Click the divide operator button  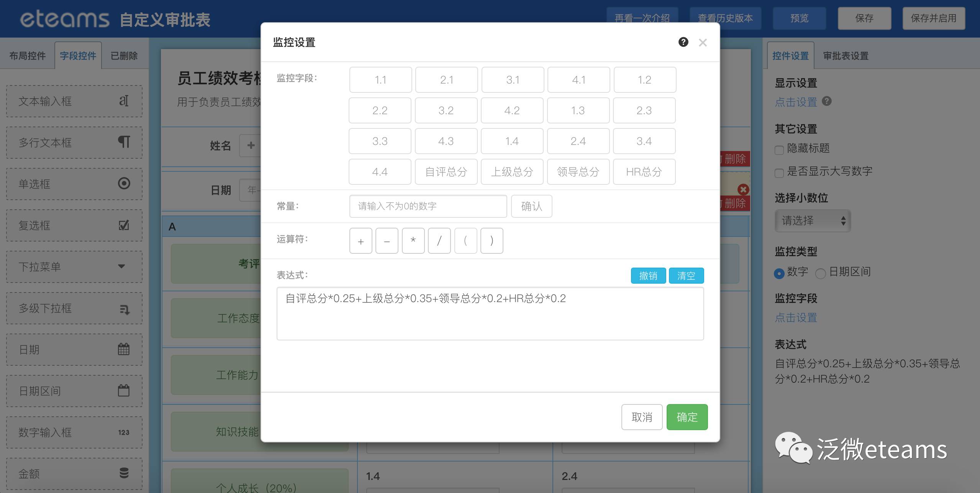tap(439, 241)
